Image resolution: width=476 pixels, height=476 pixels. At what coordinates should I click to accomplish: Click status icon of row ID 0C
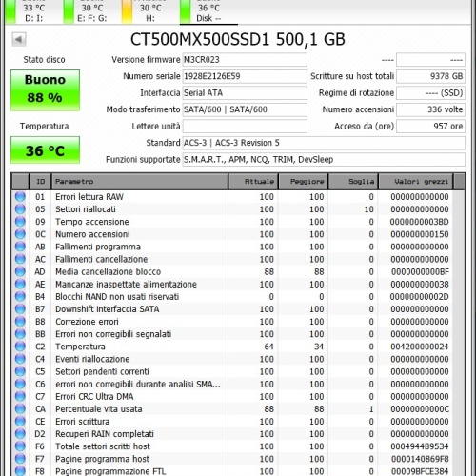(x=20, y=234)
